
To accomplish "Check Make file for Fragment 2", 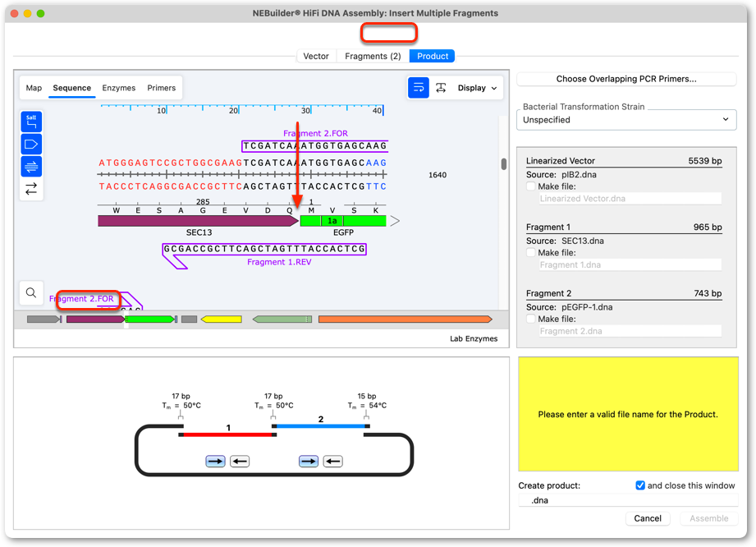I will click(x=531, y=319).
